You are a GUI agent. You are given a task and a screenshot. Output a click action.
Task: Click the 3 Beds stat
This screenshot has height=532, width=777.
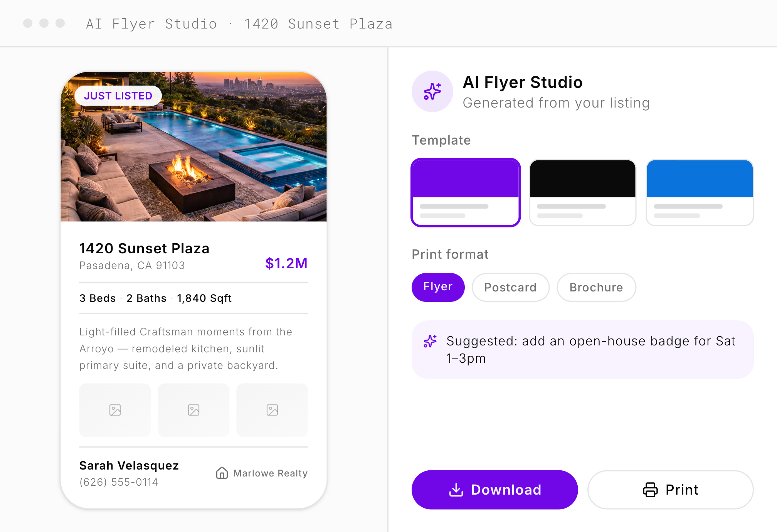tap(98, 298)
